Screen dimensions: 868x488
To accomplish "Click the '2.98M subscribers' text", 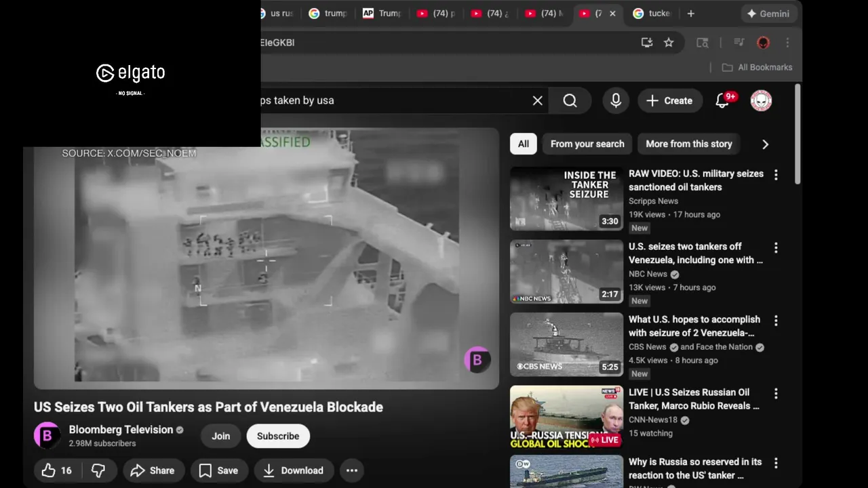I will point(102,443).
